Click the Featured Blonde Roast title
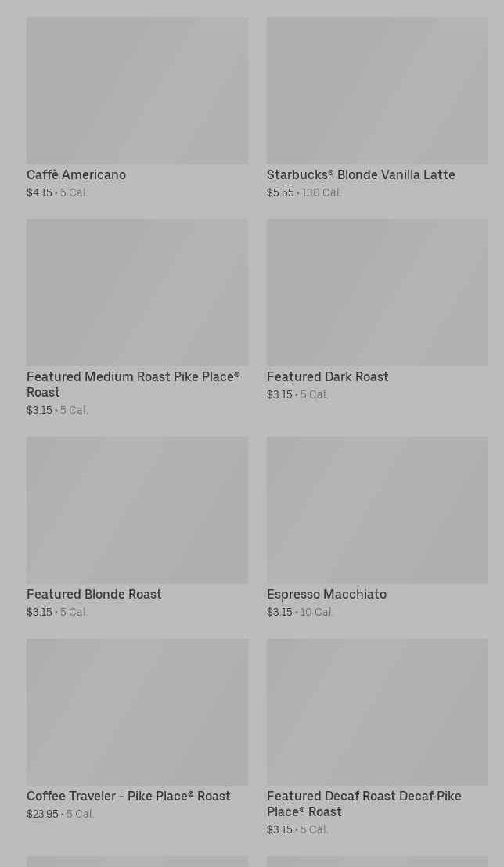 [x=94, y=595]
